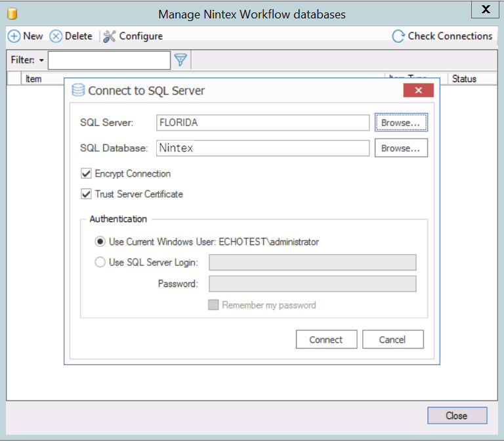Click the Delete icon in toolbar
Screen dimensions: 504x442
click(56, 36)
